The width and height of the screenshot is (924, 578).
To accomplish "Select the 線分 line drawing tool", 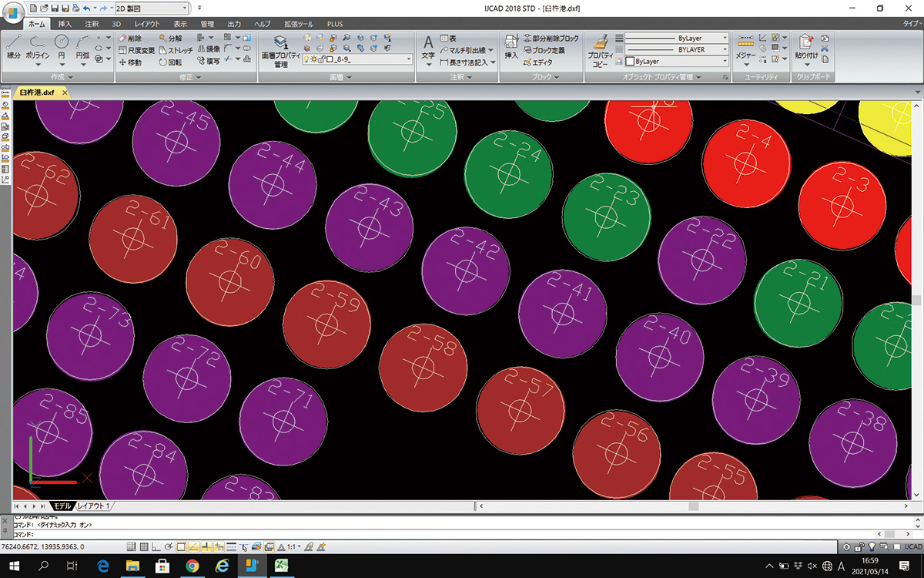I will pyautogui.click(x=14, y=46).
